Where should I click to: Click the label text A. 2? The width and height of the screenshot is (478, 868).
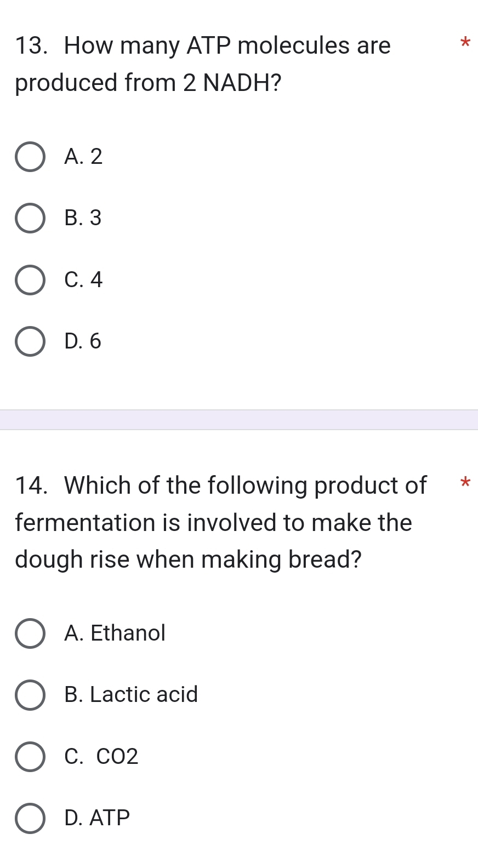pos(82,158)
